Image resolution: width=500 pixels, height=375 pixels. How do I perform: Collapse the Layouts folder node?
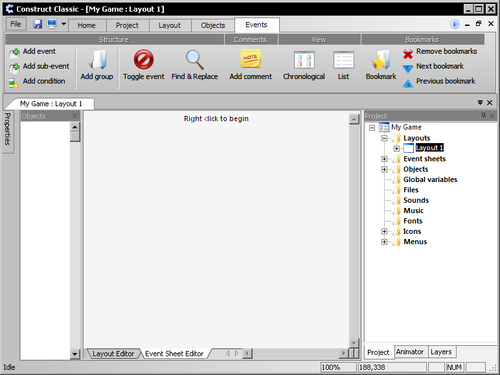coord(384,138)
